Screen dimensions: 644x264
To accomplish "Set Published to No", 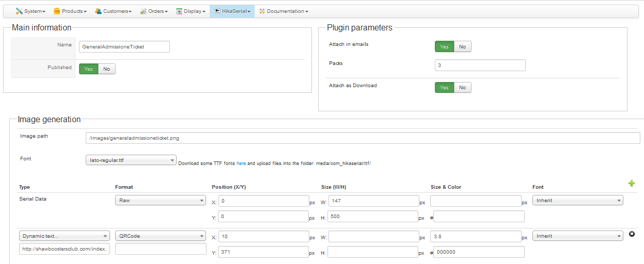I will point(106,69).
